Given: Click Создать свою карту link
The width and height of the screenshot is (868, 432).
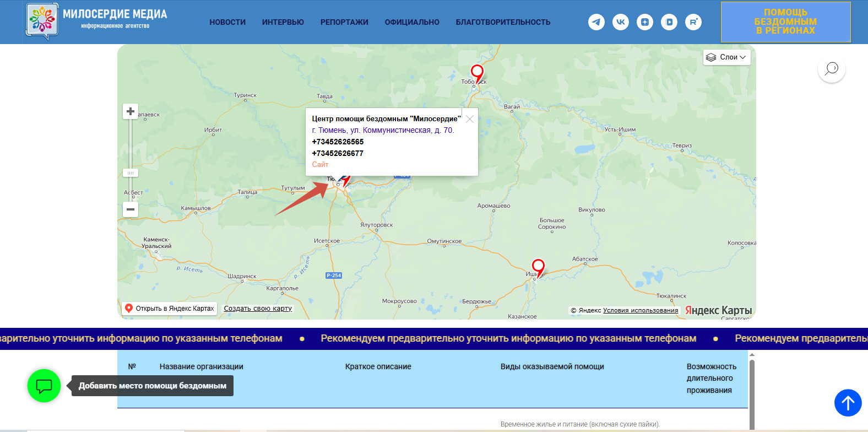Looking at the screenshot, I should click(258, 309).
